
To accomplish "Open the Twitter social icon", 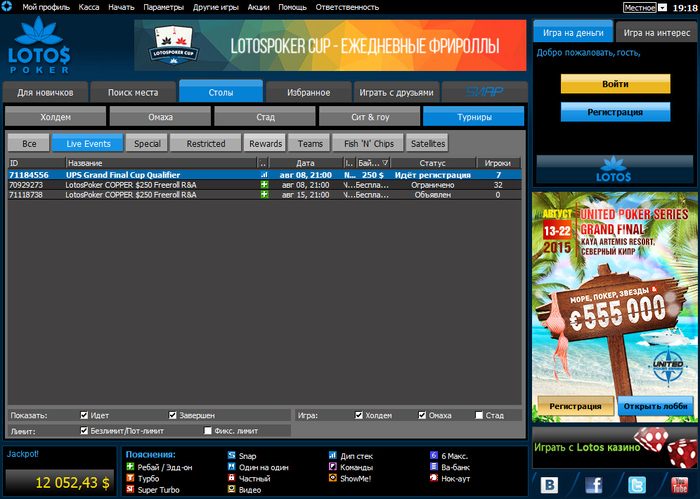I will click(x=637, y=485).
